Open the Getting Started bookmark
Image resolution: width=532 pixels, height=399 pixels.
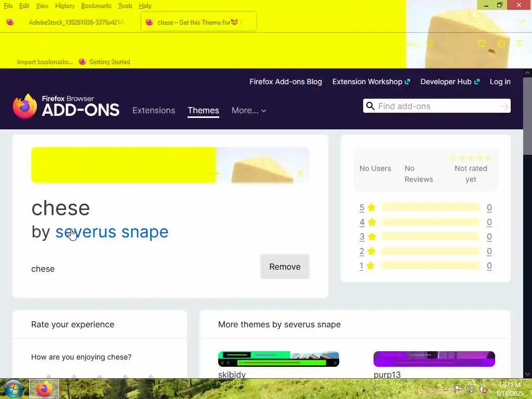(104, 61)
